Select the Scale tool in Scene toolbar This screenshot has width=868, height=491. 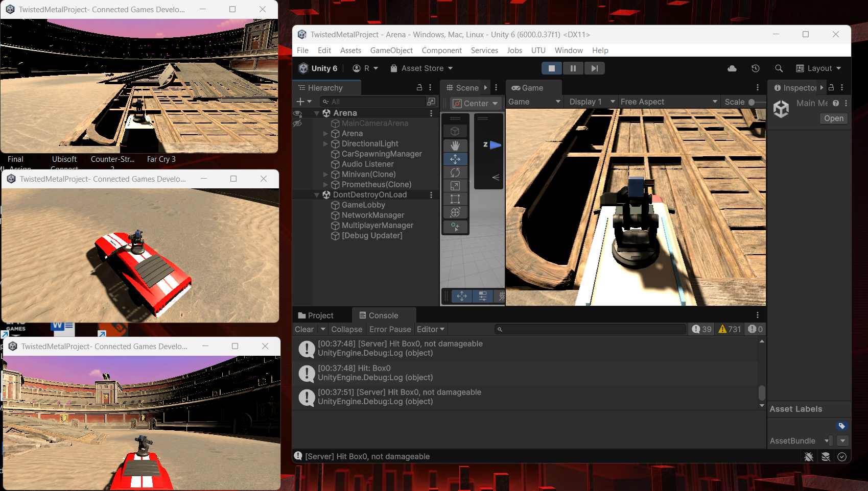[x=455, y=186]
